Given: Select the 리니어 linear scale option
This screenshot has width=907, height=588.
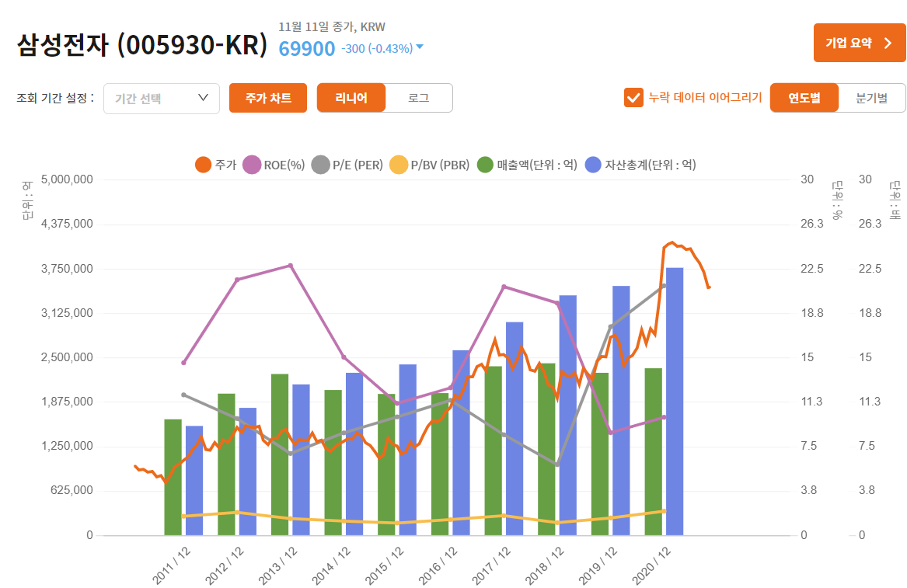Looking at the screenshot, I should pos(351,98).
